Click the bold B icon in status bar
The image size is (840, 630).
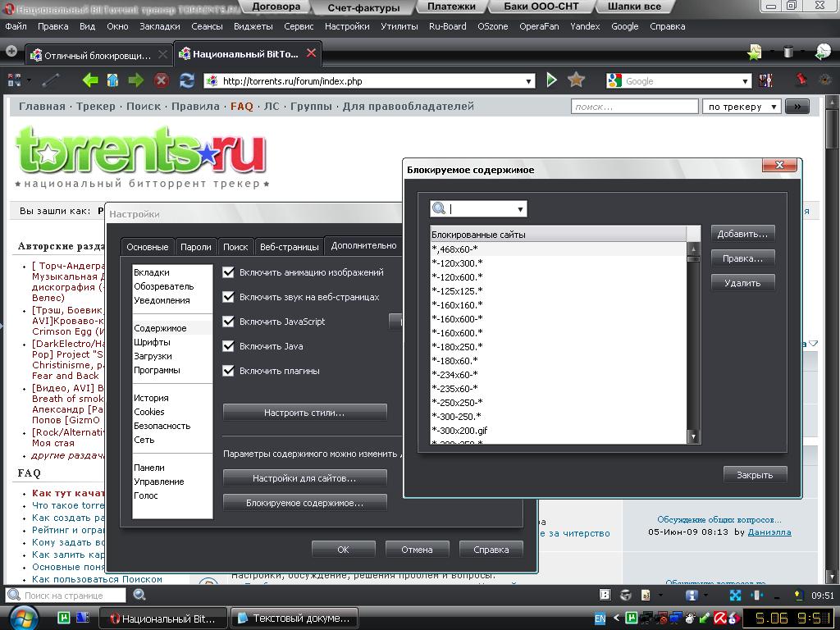[x=605, y=595]
